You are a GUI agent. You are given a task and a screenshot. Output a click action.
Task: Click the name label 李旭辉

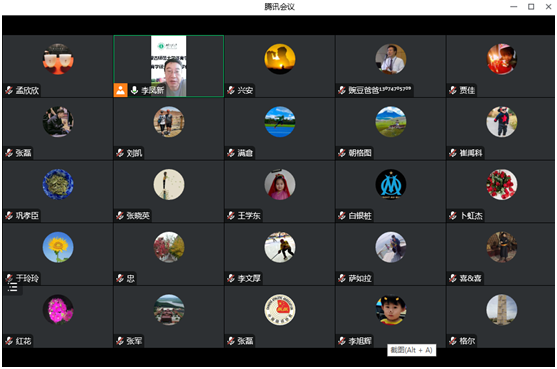(360, 341)
